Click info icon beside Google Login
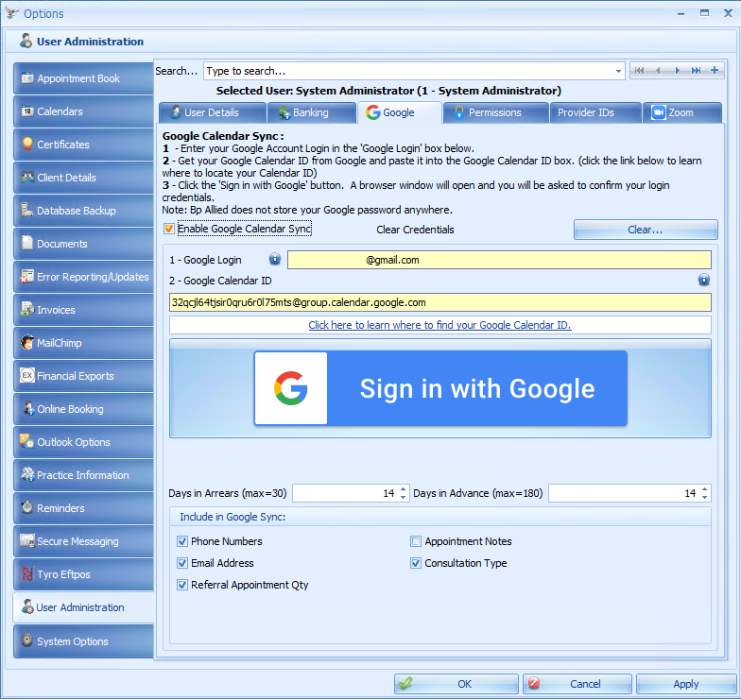This screenshot has height=700, width=741. (x=275, y=259)
